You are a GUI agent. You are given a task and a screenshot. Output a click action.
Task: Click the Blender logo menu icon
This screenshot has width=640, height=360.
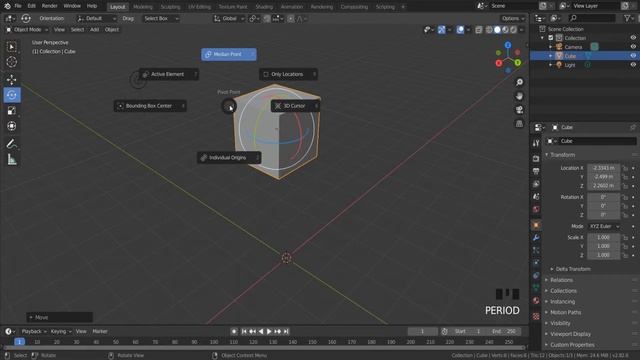click(x=7, y=6)
